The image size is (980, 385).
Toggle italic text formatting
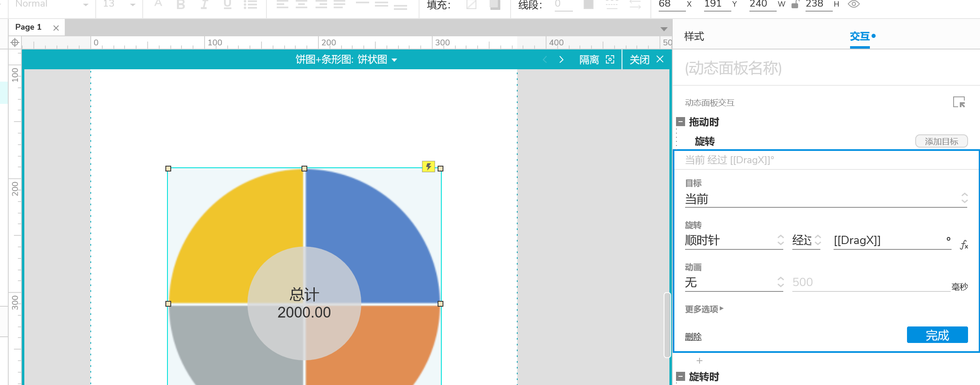[204, 5]
